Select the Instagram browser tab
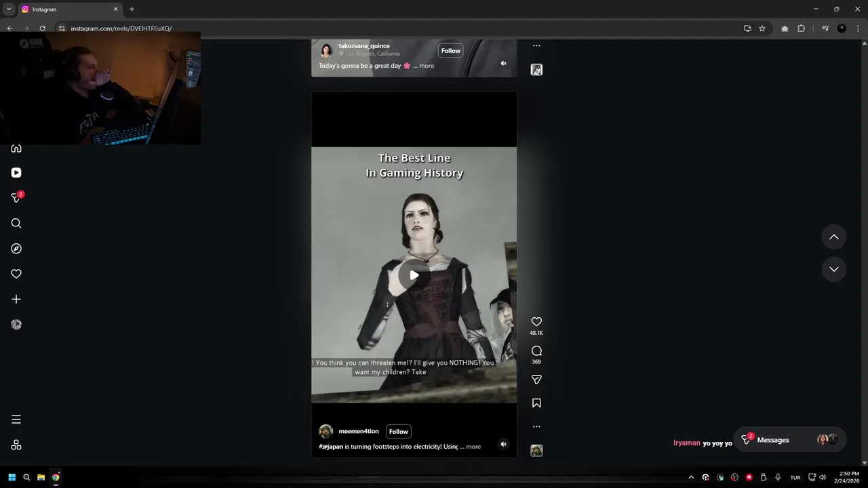This screenshot has height=488, width=868. (x=69, y=9)
